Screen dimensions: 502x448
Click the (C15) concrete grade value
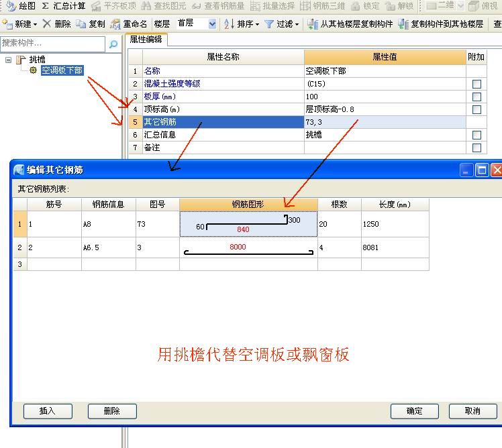[x=385, y=84]
